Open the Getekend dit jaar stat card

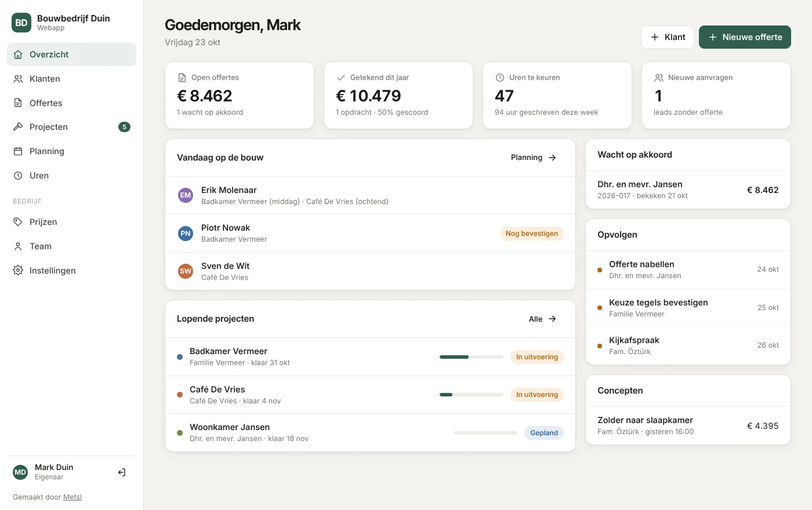398,96
